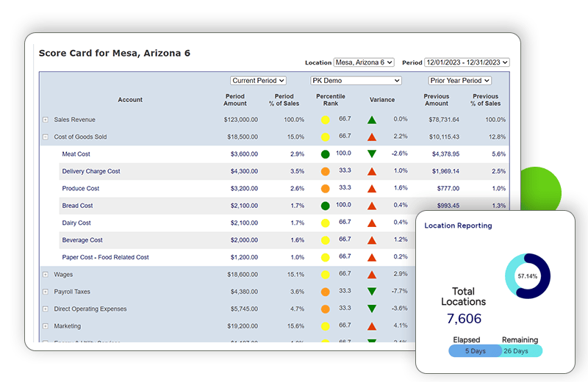Open the PK Demo dropdown
Viewport: 588px width, 382px height.
coord(356,81)
